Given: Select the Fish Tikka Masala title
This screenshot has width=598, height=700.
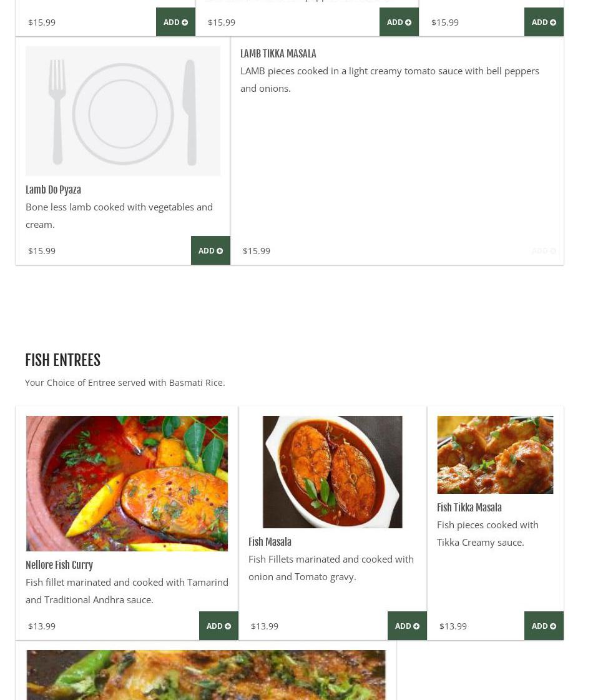Looking at the screenshot, I should 469,508.
